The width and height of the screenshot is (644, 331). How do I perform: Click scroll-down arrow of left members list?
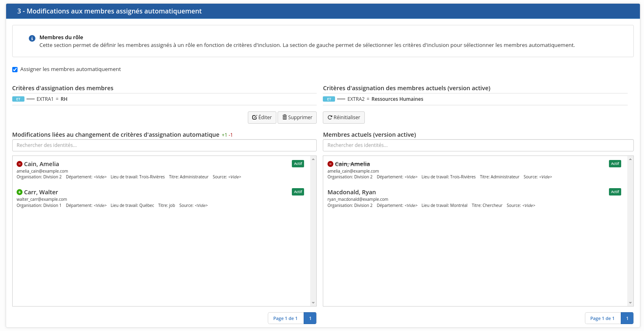click(x=313, y=303)
